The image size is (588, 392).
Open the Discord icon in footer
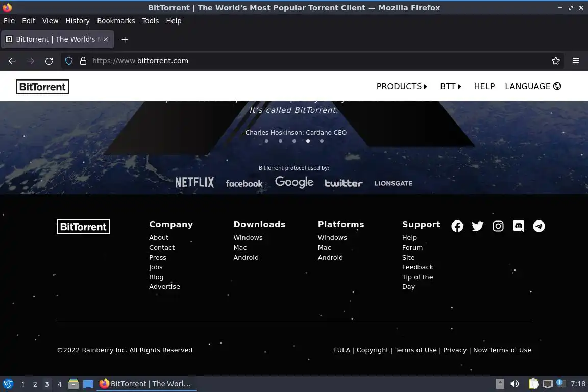click(x=518, y=226)
